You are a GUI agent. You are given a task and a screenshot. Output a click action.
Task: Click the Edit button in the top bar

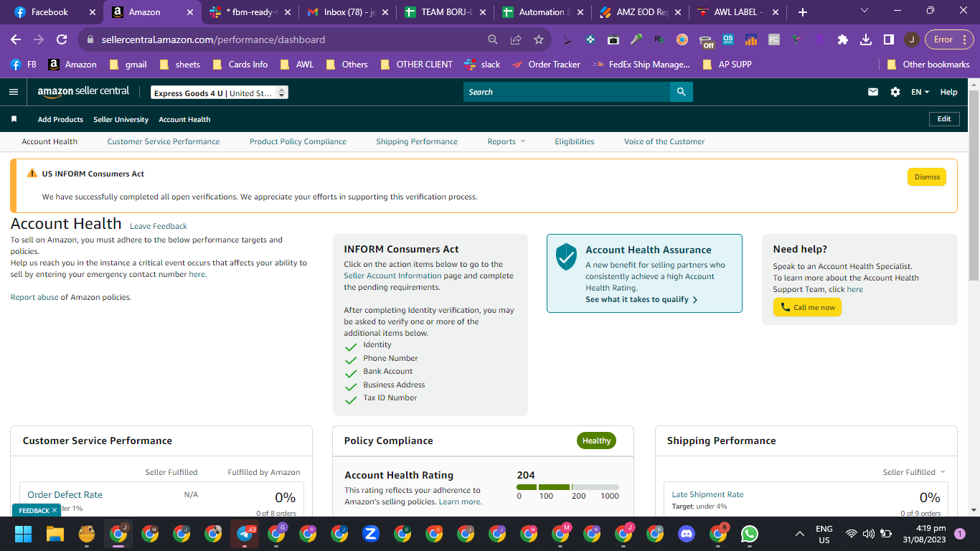coord(944,119)
